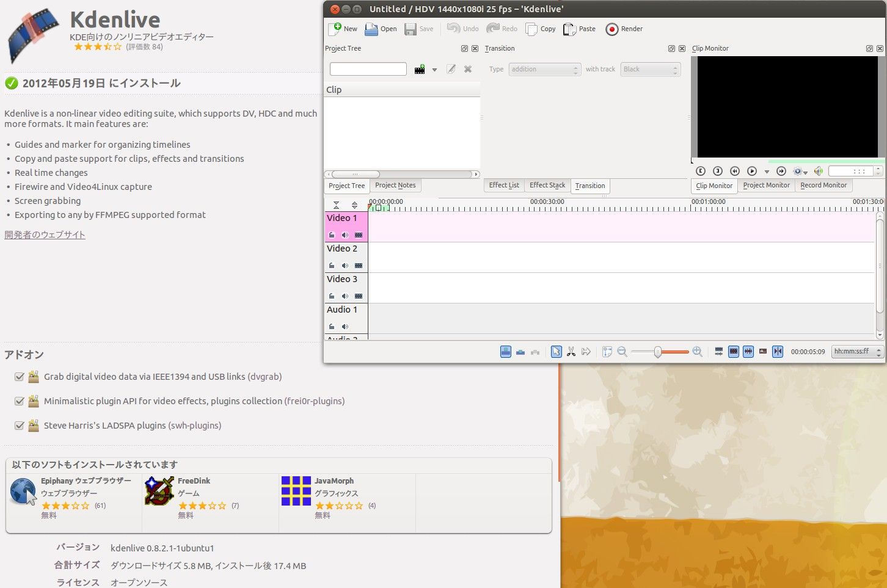Switch to the Record Monitor tab

tap(823, 185)
